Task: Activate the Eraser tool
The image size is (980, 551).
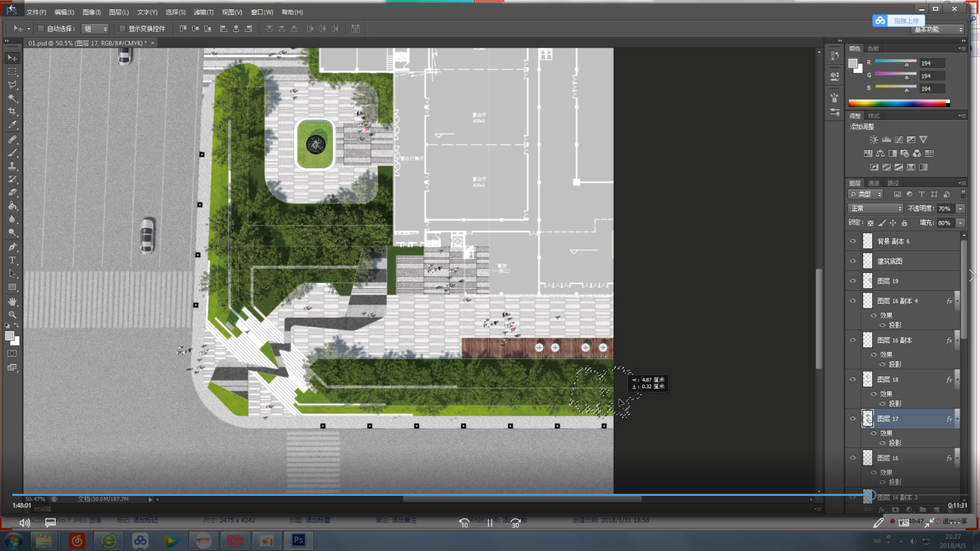Action: [12, 192]
